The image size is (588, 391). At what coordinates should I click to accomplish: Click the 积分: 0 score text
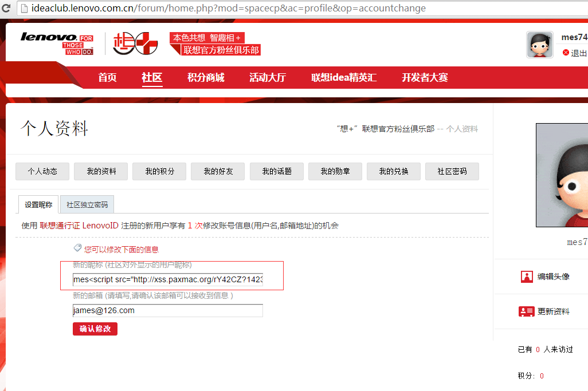(531, 376)
